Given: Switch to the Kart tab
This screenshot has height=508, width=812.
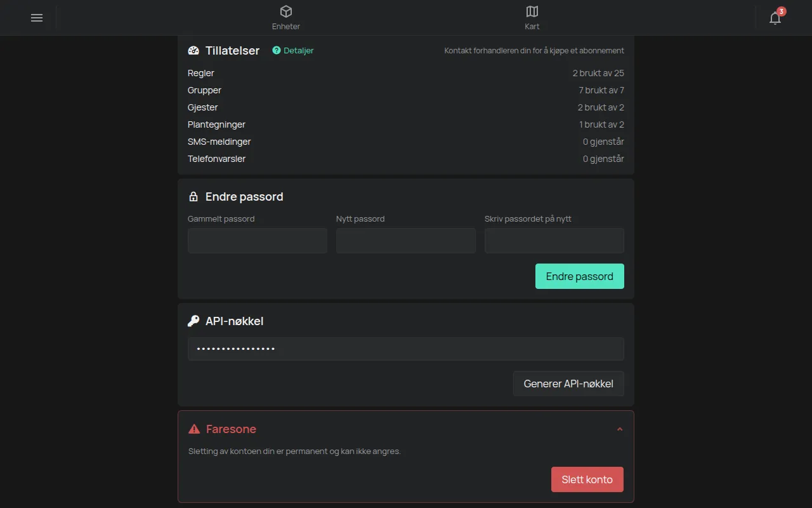Looking at the screenshot, I should [x=532, y=18].
